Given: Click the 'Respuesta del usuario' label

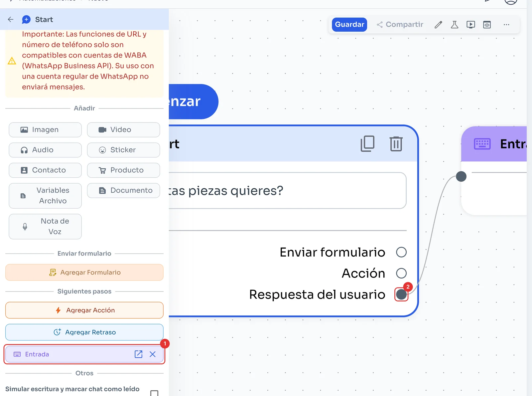Looking at the screenshot, I should point(317,295).
